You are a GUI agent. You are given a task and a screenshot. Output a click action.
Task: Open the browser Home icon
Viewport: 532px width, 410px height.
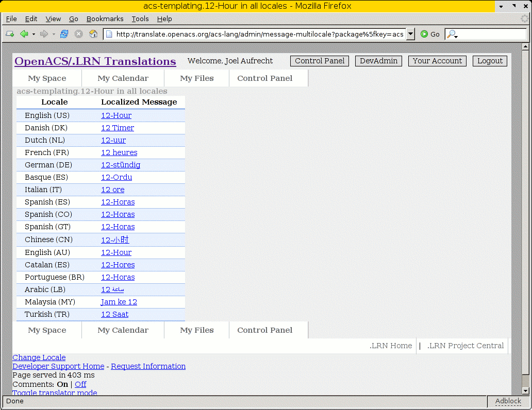[93, 34]
